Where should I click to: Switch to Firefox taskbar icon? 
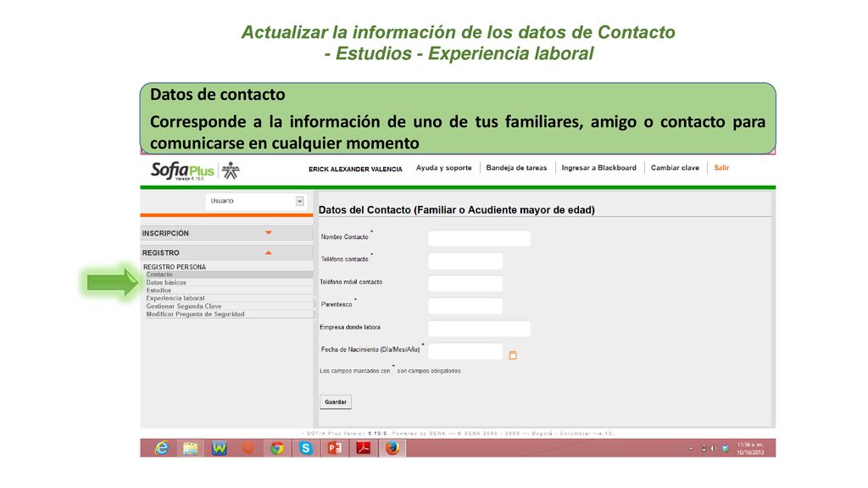(392, 448)
